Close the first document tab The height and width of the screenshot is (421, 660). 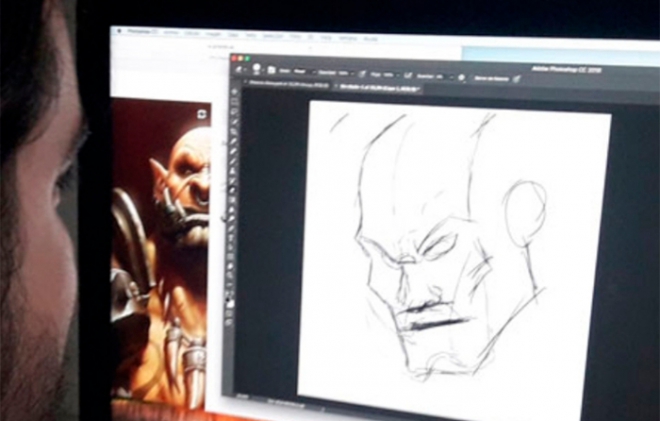click(x=245, y=83)
